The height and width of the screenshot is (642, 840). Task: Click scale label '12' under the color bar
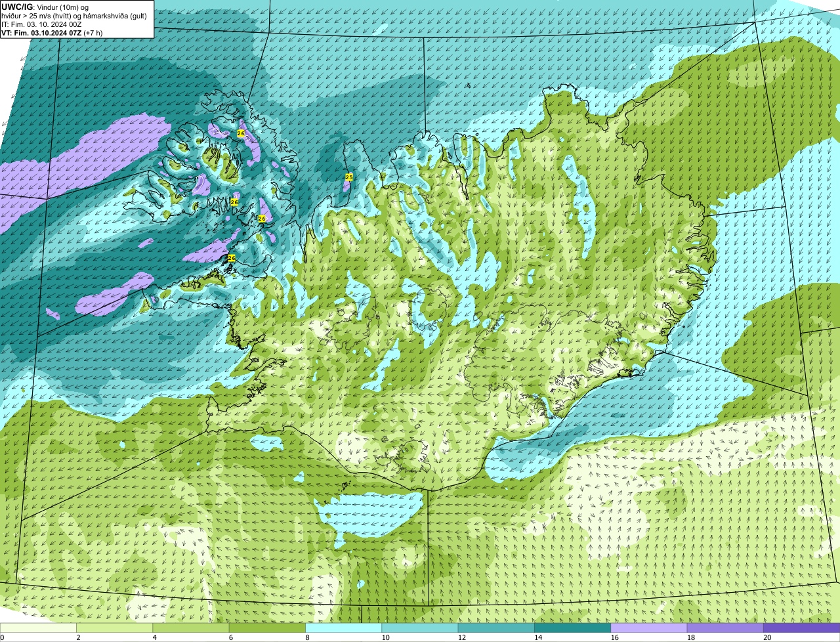[462, 637]
